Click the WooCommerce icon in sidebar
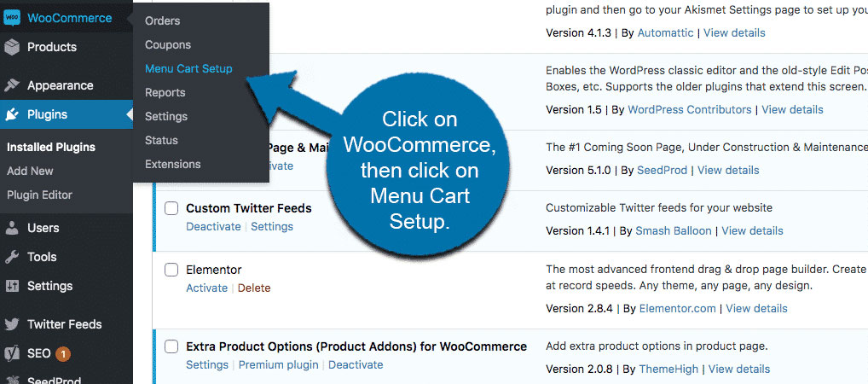This screenshot has width=868, height=384. click(x=12, y=18)
